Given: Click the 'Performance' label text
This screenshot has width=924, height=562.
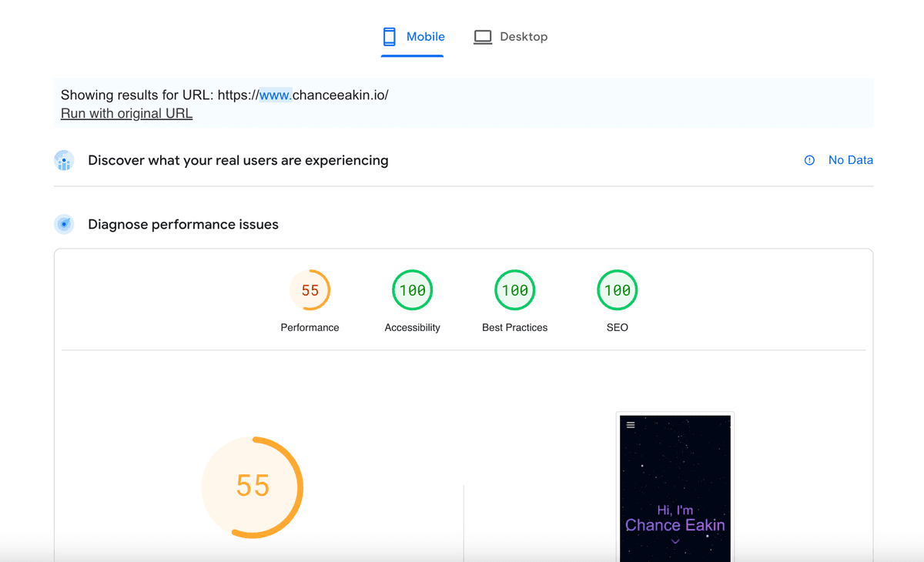Looking at the screenshot, I should pos(310,327).
